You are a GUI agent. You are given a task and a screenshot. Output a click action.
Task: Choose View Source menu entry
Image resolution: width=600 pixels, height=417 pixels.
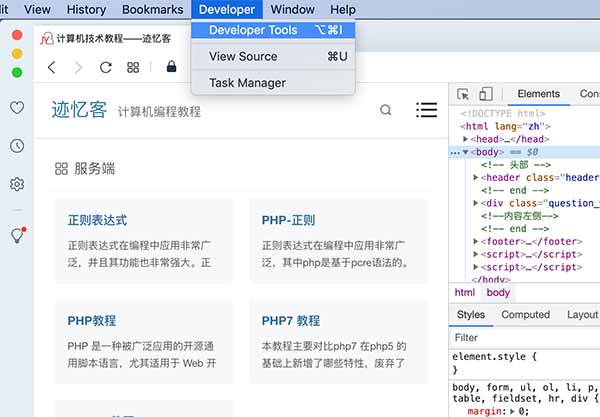coord(273,57)
